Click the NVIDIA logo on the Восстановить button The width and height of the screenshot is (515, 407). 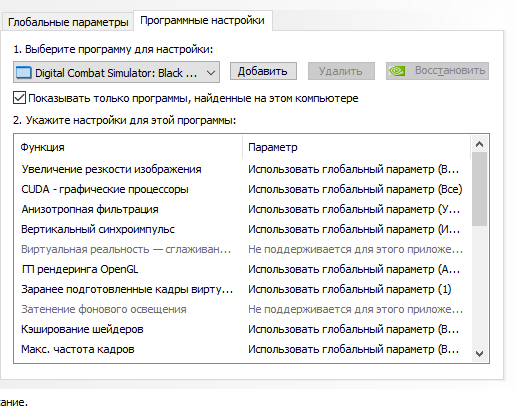click(x=397, y=71)
